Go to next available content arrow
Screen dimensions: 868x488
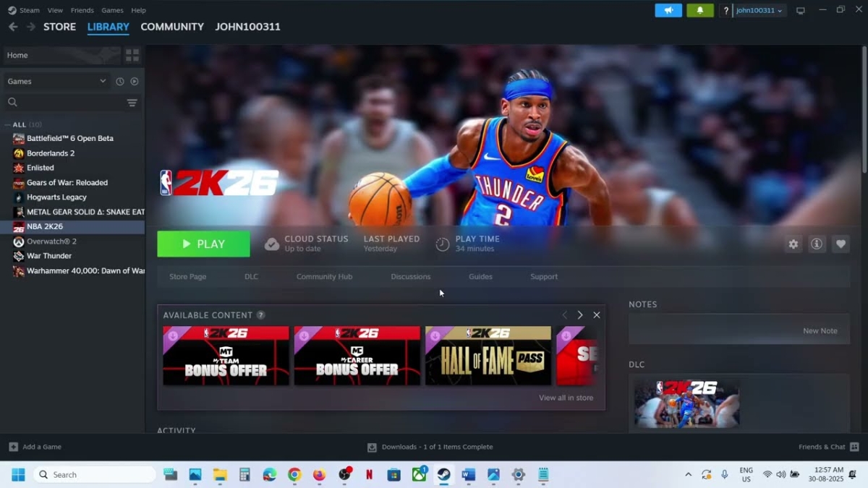point(580,315)
